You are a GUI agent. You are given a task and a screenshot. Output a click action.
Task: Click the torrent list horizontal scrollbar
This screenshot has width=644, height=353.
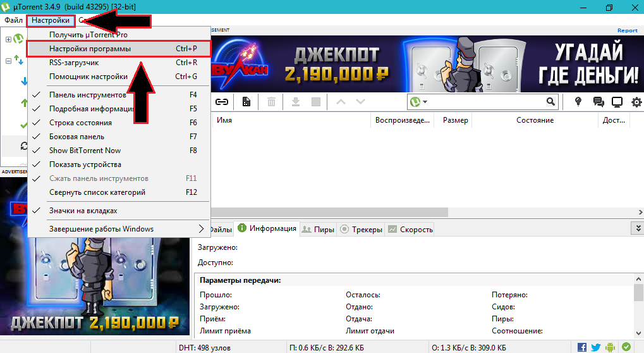click(x=329, y=212)
